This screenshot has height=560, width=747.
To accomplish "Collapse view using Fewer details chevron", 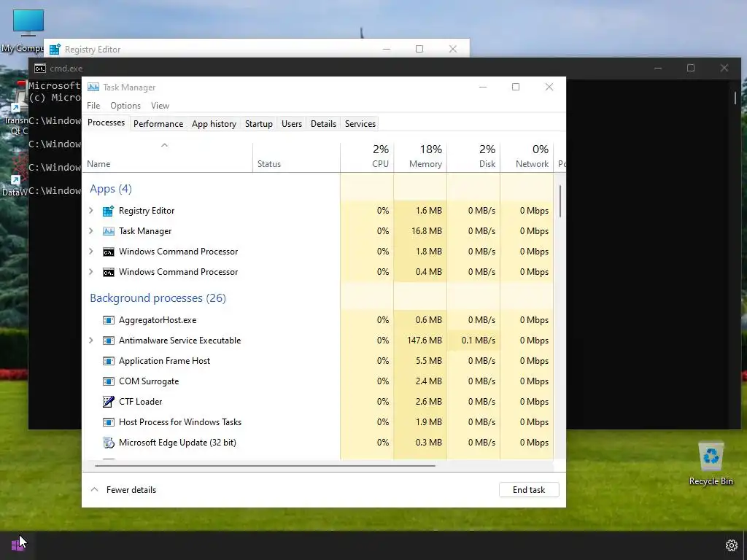I will 94,489.
